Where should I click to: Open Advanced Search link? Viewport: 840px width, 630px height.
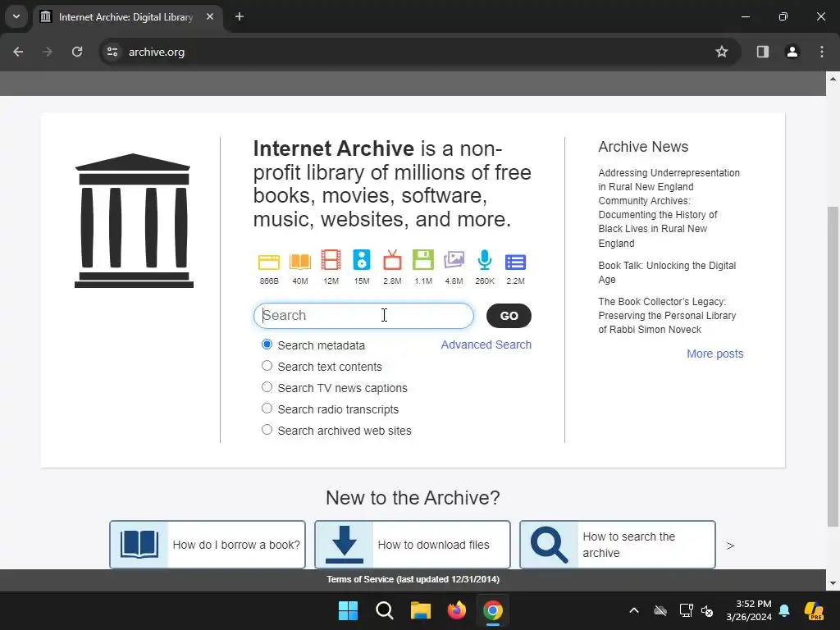[486, 345]
